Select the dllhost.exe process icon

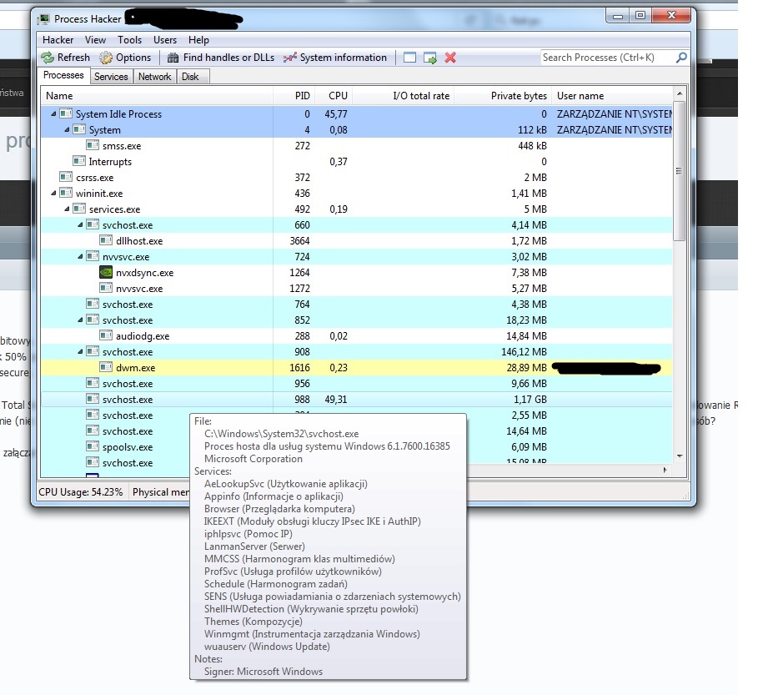click(x=106, y=240)
